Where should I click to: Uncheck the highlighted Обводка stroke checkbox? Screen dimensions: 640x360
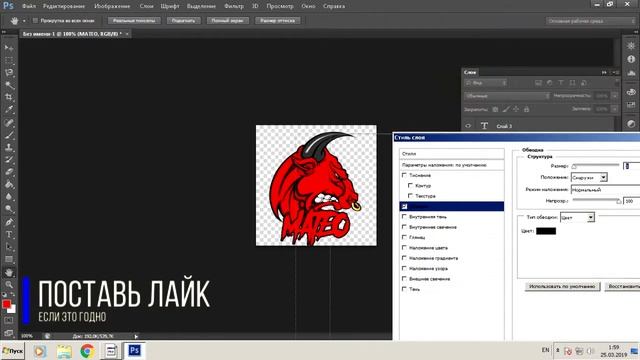404,207
